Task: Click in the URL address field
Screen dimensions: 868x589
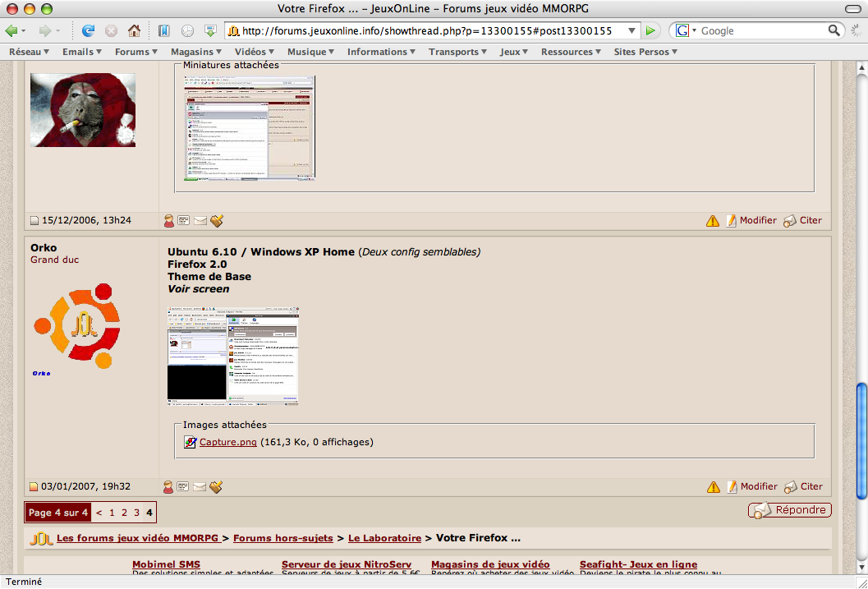Action: (x=426, y=30)
